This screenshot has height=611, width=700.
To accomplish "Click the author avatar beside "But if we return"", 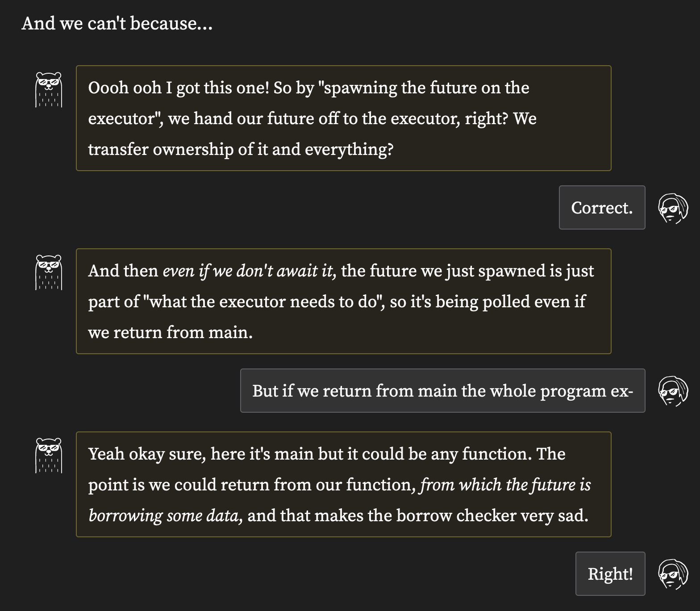I will [x=673, y=391].
